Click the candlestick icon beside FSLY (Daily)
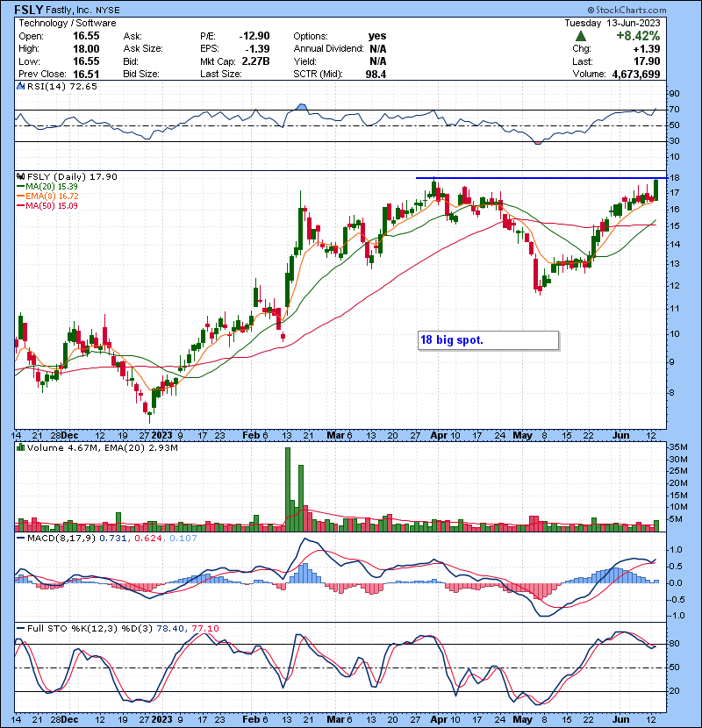This screenshot has width=702, height=728. [x=21, y=176]
